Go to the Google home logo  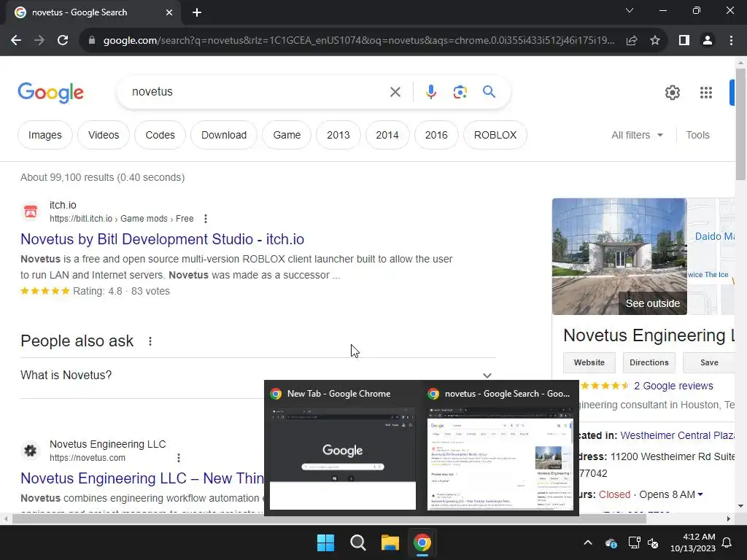[x=50, y=93]
